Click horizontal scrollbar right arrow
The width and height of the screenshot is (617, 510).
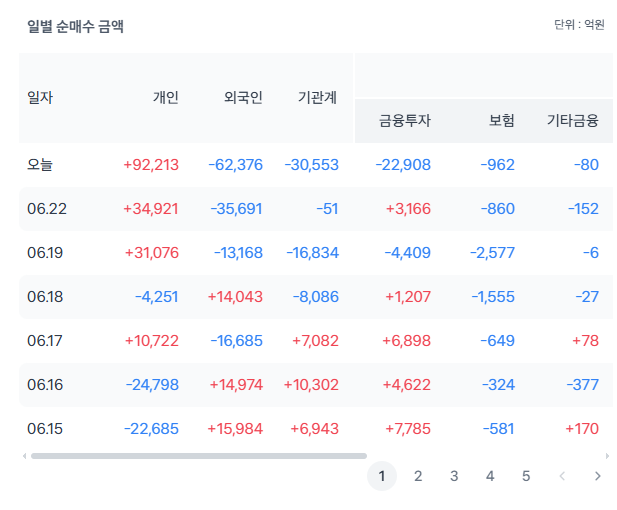607,456
